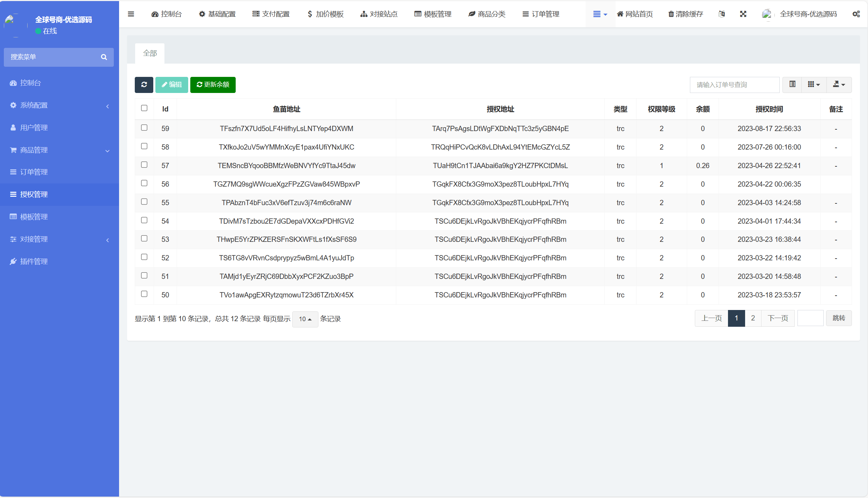
Task: Click the fullscreen expand icon
Action: click(743, 14)
